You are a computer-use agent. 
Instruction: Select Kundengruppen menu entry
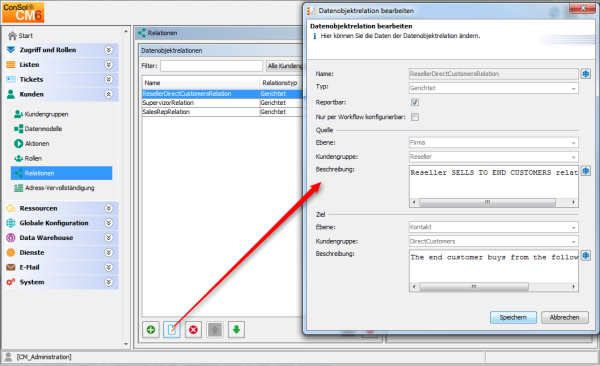click(46, 114)
